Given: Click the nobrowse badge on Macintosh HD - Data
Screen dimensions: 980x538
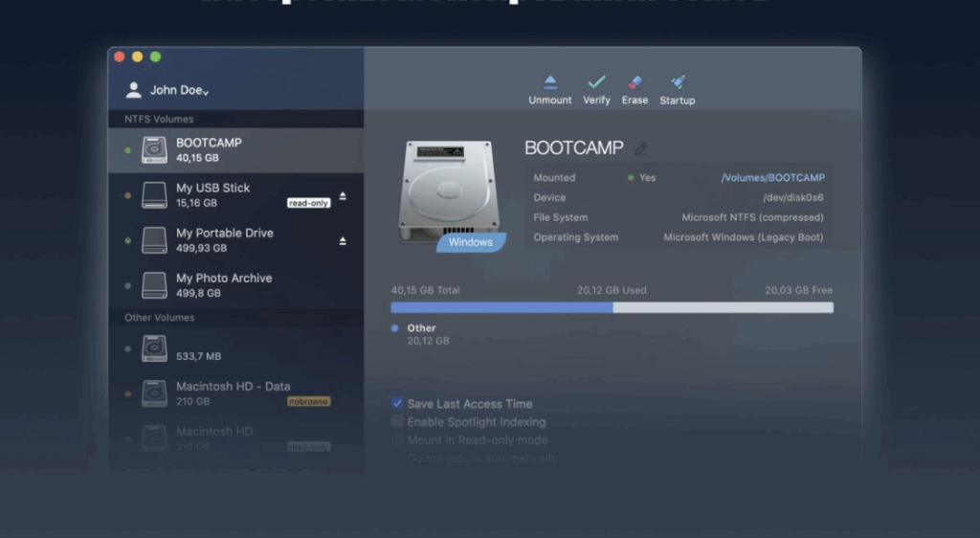Looking at the screenshot, I should (x=309, y=402).
